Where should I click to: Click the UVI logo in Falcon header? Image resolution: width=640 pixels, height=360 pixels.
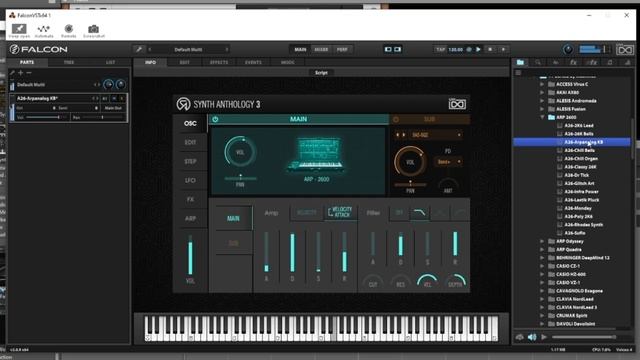click(x=625, y=49)
